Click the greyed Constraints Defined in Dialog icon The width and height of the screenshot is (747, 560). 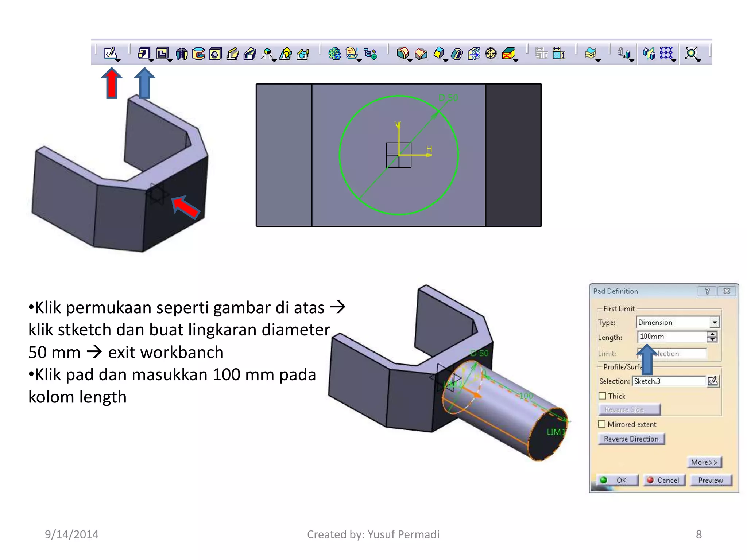(541, 54)
